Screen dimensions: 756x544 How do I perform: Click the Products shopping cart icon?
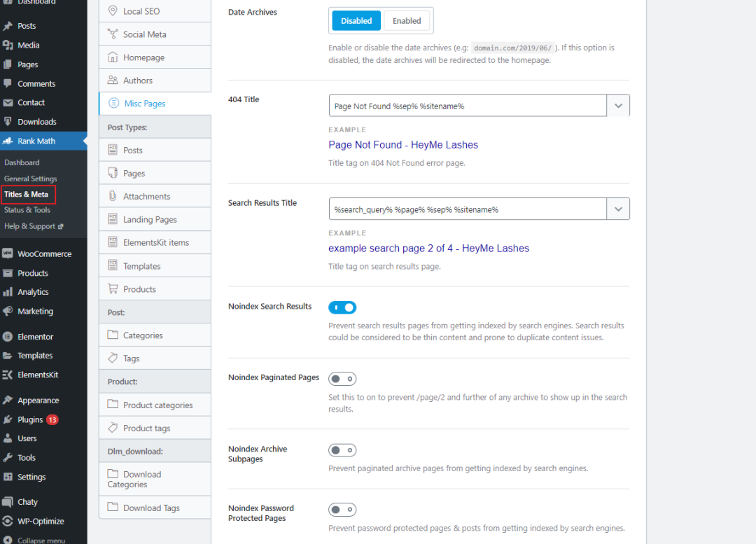(113, 289)
